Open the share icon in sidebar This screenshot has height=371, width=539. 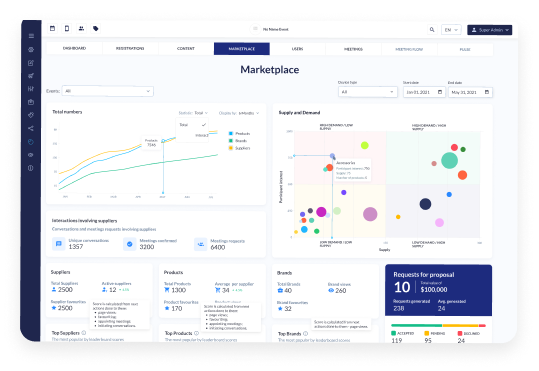(31, 128)
